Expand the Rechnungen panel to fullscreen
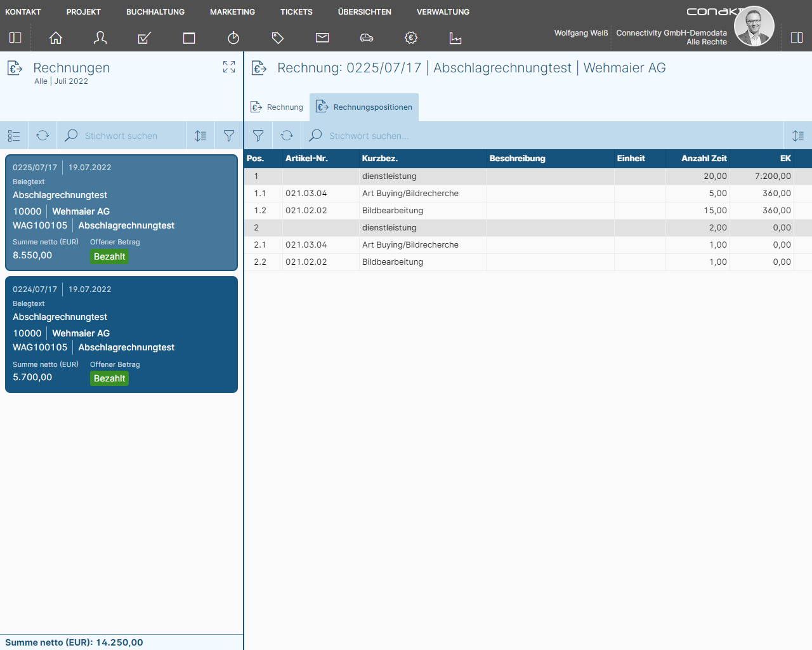 point(229,67)
